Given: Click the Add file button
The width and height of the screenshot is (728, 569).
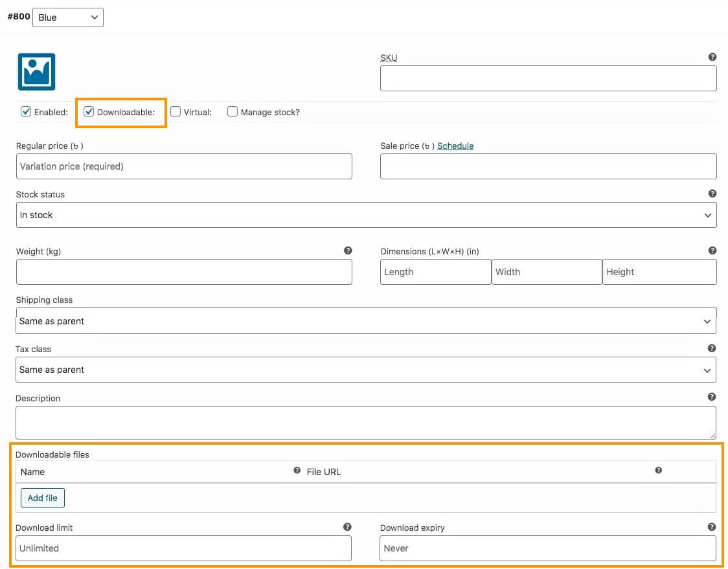Looking at the screenshot, I should tap(43, 498).
